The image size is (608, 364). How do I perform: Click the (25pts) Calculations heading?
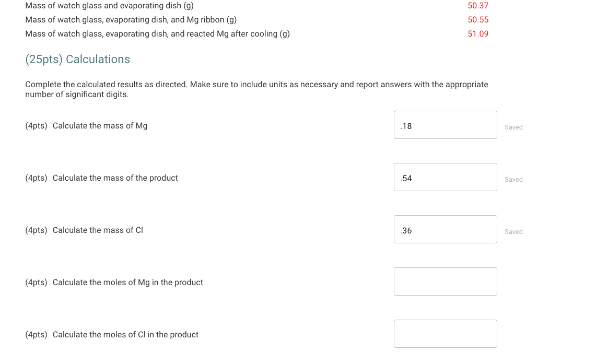click(x=77, y=59)
